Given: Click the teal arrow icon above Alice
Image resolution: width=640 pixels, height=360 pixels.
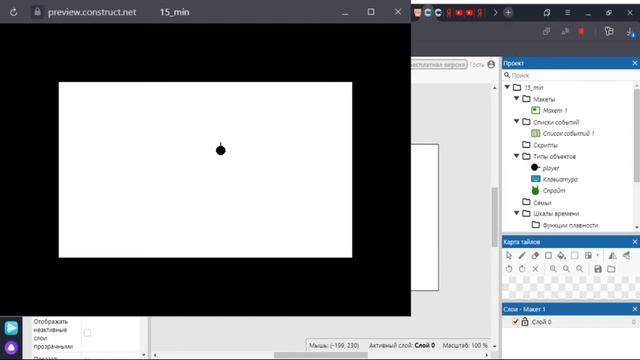Looking at the screenshot, I should coord(11,328).
